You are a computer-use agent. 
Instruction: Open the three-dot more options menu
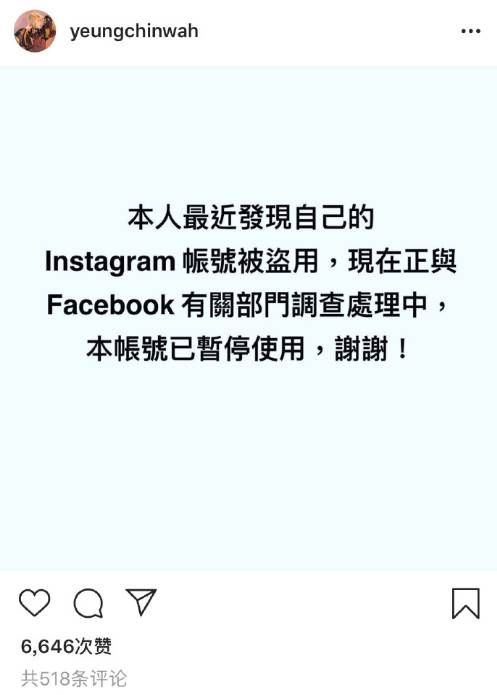coord(470,31)
